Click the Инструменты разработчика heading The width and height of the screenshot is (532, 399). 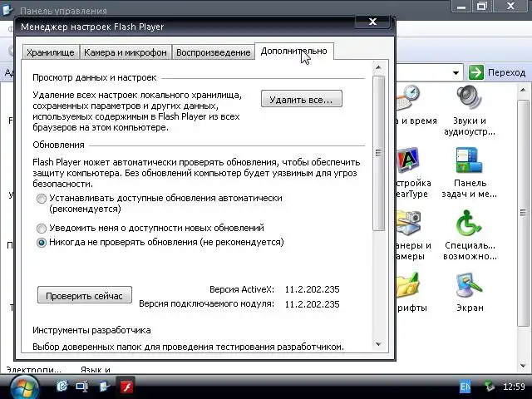pos(91,330)
